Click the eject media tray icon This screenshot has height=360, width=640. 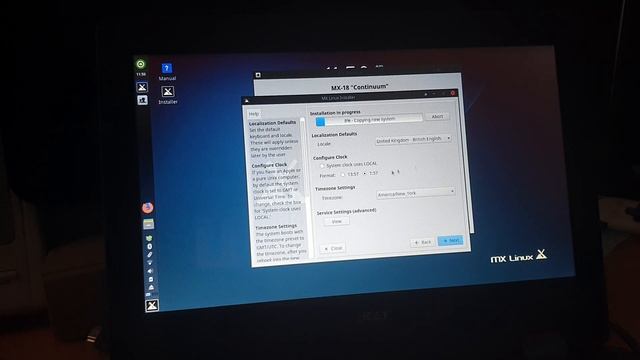[x=151, y=287]
